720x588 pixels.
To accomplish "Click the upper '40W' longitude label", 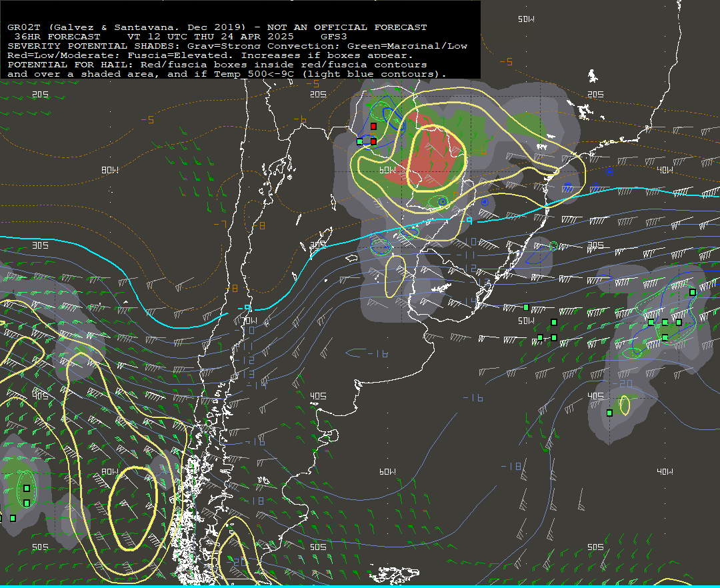I will click(x=665, y=170).
